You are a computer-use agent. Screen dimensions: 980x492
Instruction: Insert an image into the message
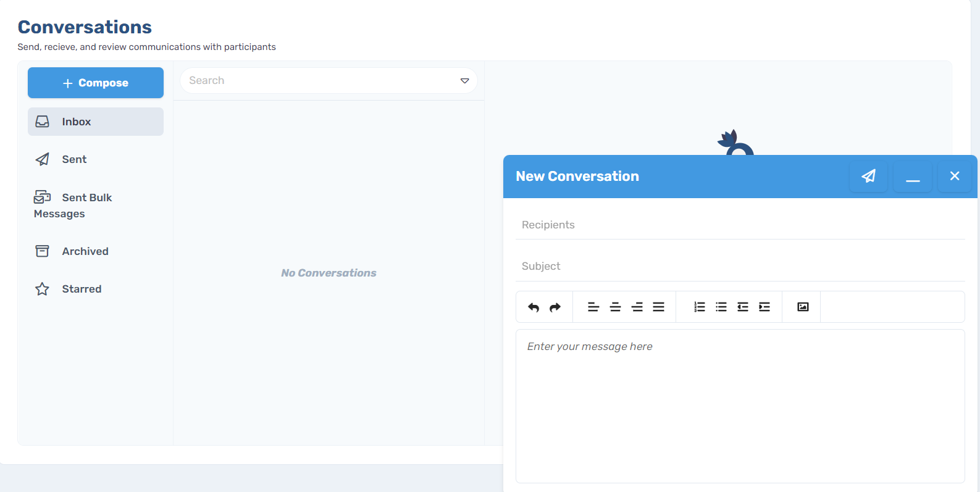803,307
